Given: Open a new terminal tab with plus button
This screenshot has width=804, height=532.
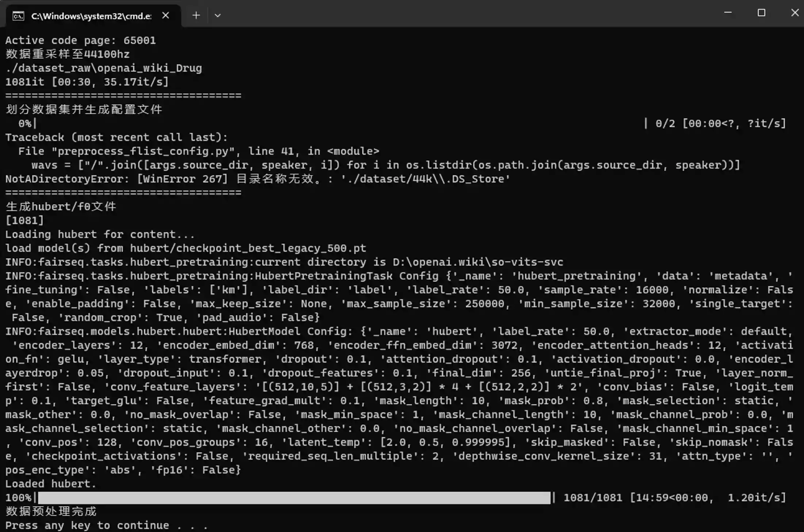Looking at the screenshot, I should click(x=196, y=15).
